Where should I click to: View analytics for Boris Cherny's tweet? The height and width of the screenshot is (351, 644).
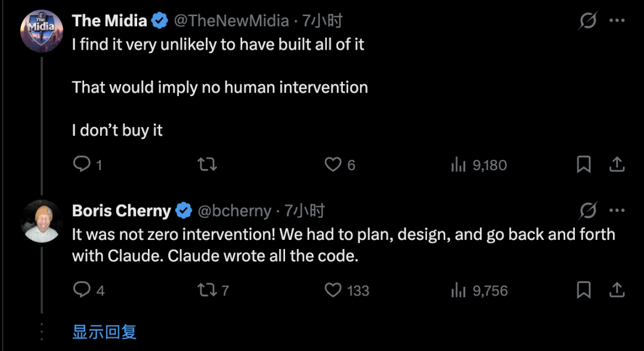(x=457, y=290)
